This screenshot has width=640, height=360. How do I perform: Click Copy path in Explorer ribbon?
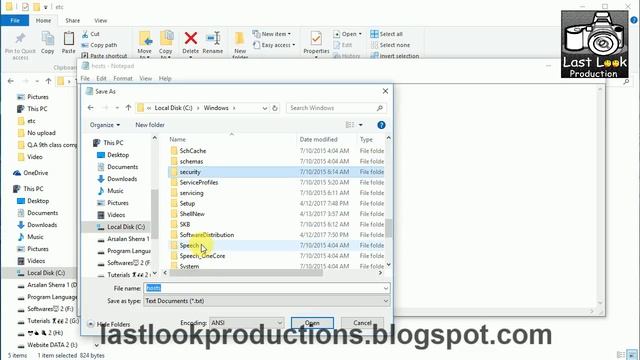pos(99,45)
